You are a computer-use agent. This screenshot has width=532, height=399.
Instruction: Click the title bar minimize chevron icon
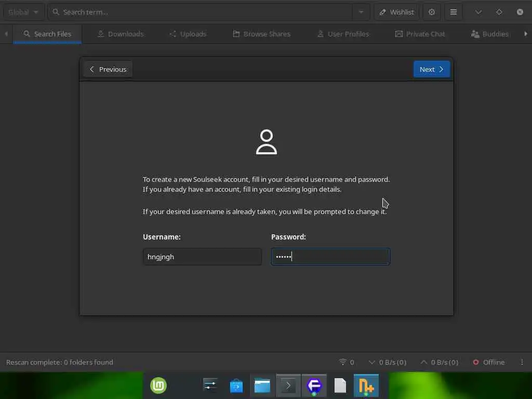point(478,12)
